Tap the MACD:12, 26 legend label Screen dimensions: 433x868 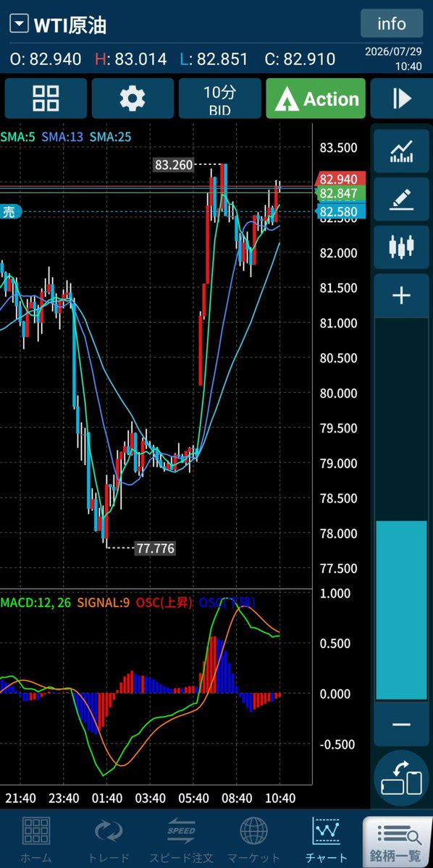tap(35, 601)
